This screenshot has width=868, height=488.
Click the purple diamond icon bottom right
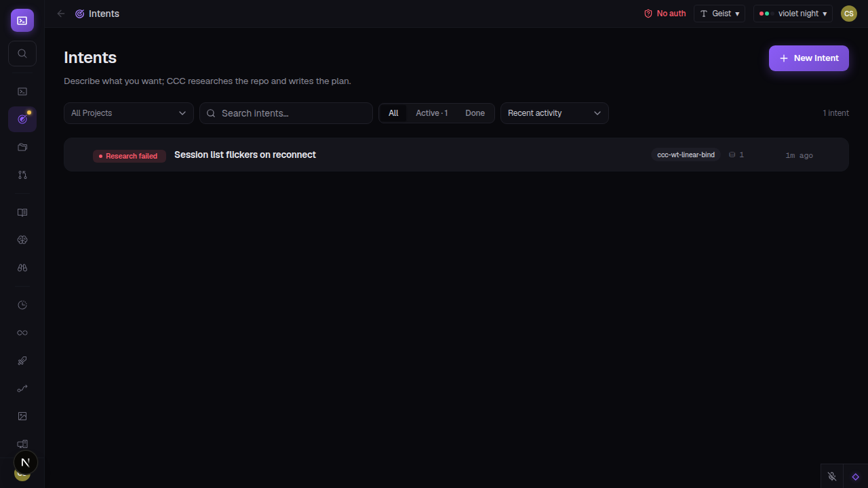click(x=856, y=476)
